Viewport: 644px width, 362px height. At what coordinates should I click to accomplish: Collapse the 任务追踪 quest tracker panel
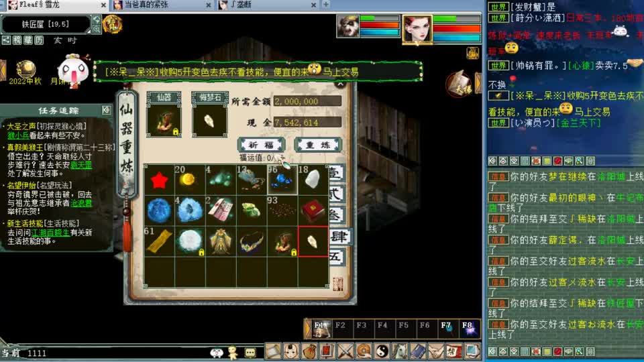[105, 110]
